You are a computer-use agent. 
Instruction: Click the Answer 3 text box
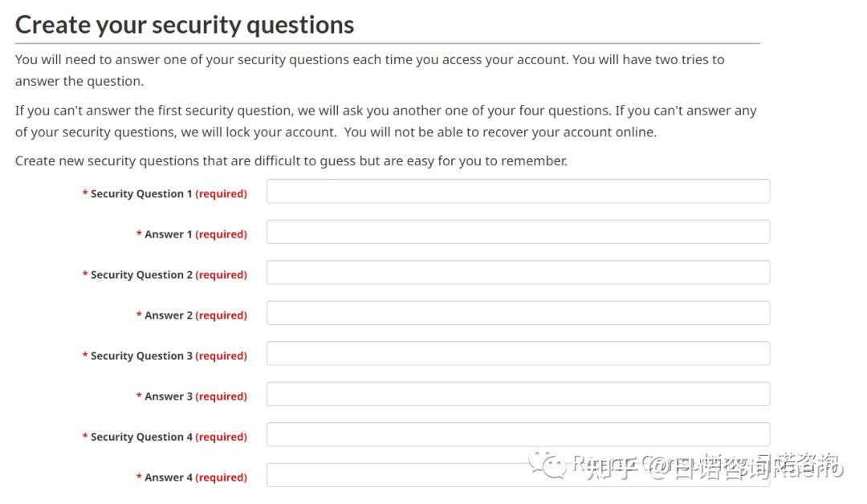(x=518, y=395)
